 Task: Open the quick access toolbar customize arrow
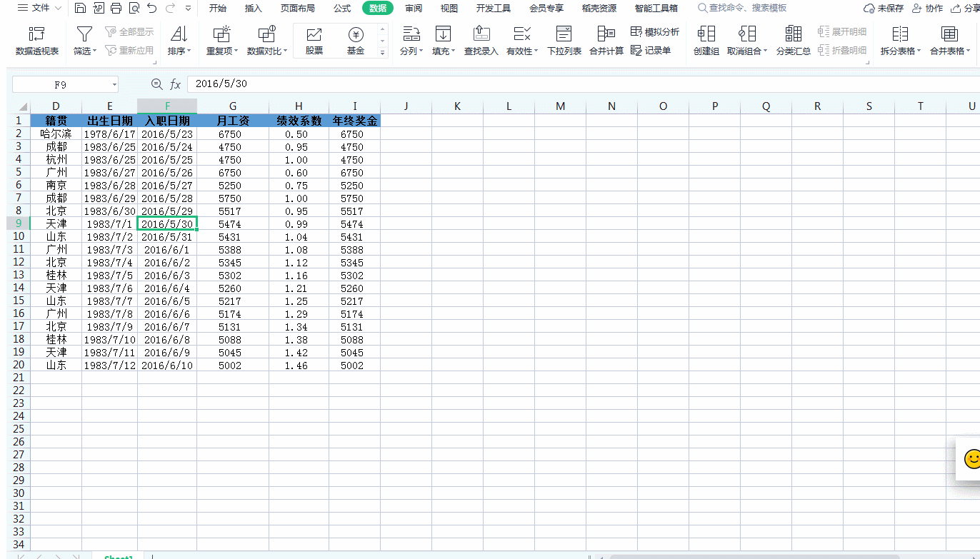pos(188,9)
